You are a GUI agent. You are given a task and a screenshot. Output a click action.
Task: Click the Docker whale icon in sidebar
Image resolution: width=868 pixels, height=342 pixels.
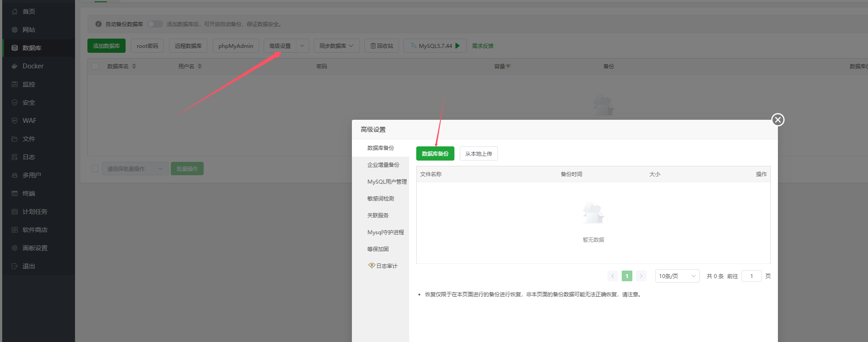[x=15, y=66]
